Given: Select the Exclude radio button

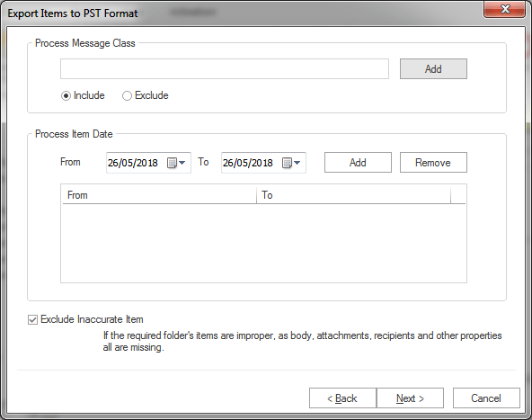Looking at the screenshot, I should coord(127,96).
